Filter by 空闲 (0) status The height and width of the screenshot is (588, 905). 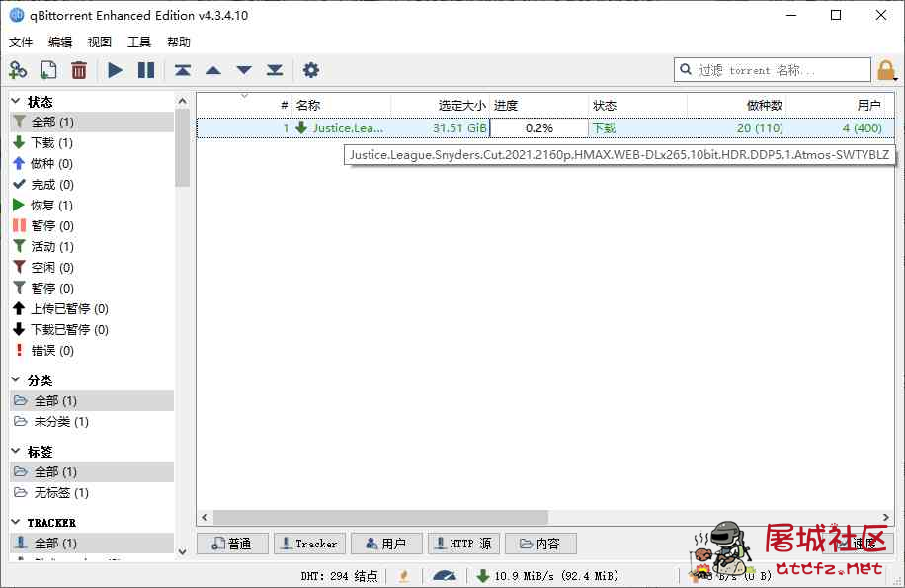(x=92, y=267)
